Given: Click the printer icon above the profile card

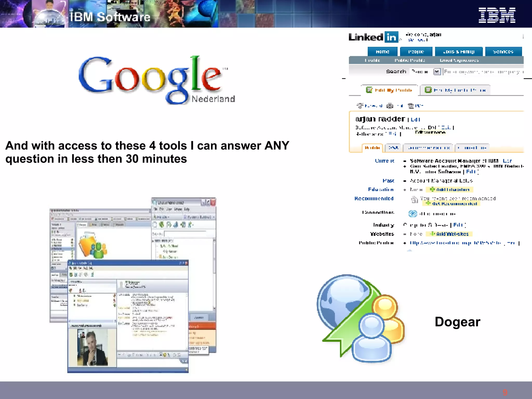Looking at the screenshot, I should (x=390, y=105).
